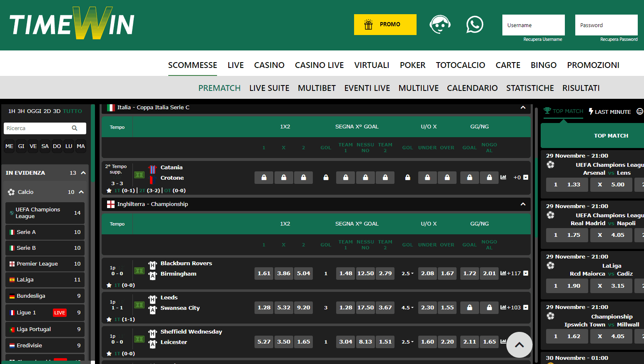The image size is (644, 364).
Task: Toggle favorite star for Blackburn Rovers-Birmingham
Action: tap(109, 285)
